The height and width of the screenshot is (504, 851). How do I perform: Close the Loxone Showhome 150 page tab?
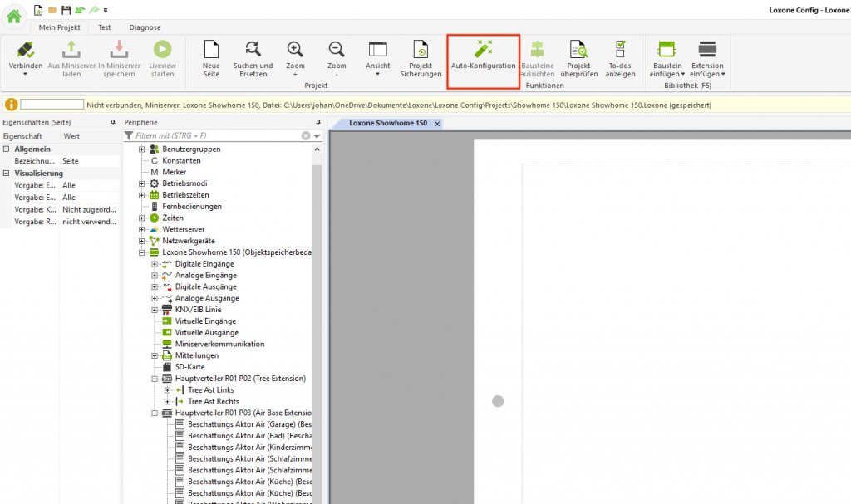[437, 124]
